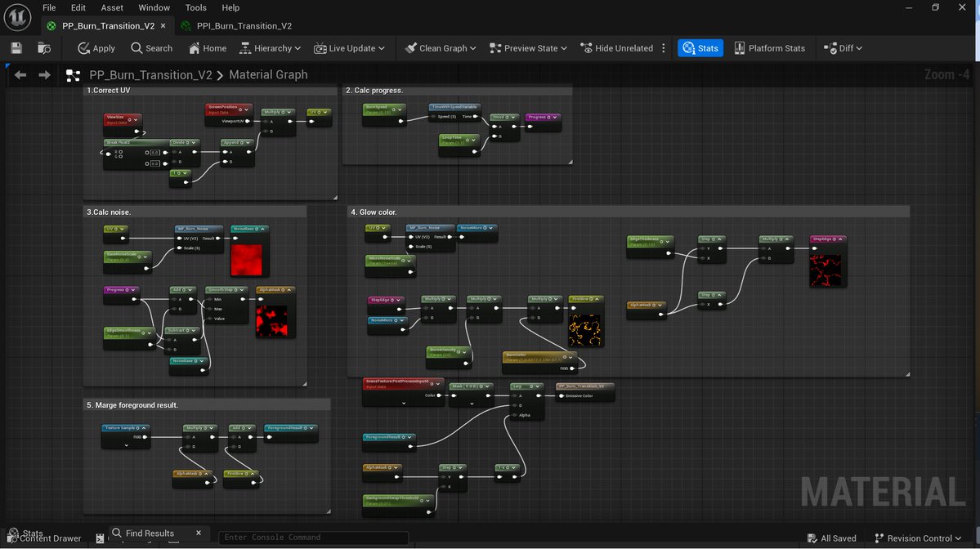Open the Live Update dropdown
The image size is (980, 549).
349,48
